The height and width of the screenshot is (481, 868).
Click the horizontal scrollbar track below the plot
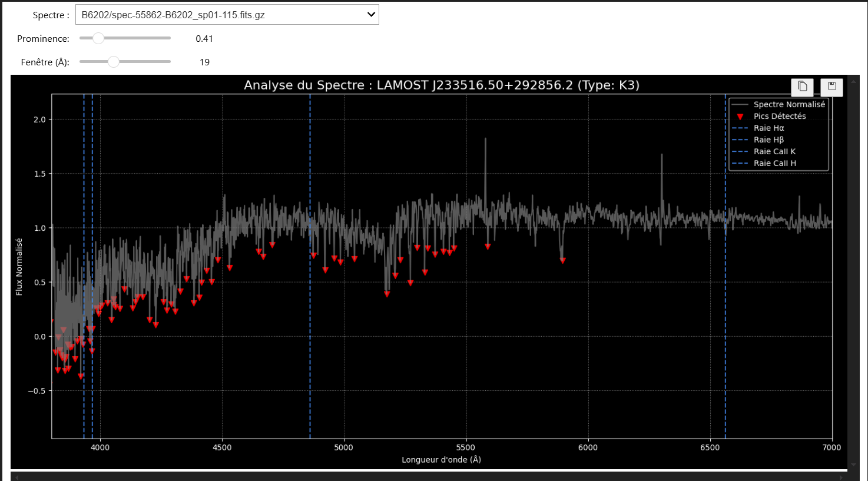[429, 476]
